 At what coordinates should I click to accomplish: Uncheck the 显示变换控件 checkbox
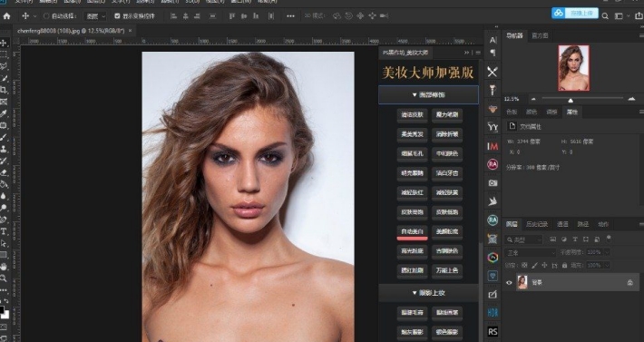tap(117, 16)
